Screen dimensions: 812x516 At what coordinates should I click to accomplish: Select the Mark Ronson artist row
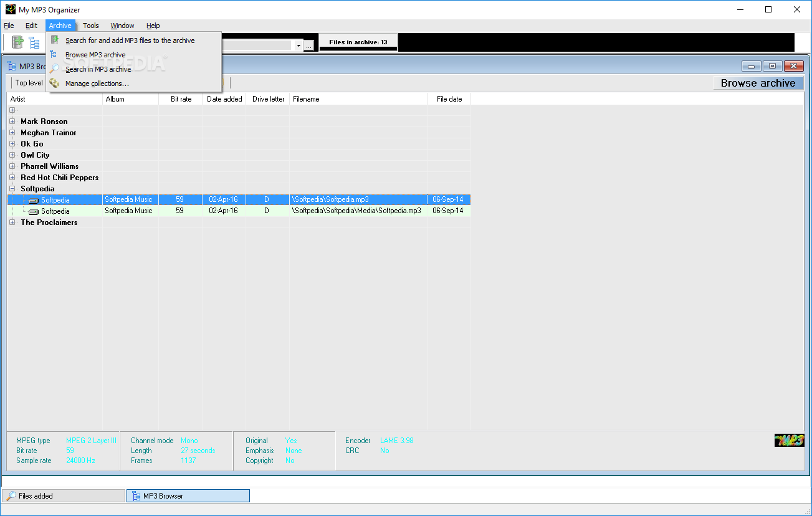[x=44, y=122]
